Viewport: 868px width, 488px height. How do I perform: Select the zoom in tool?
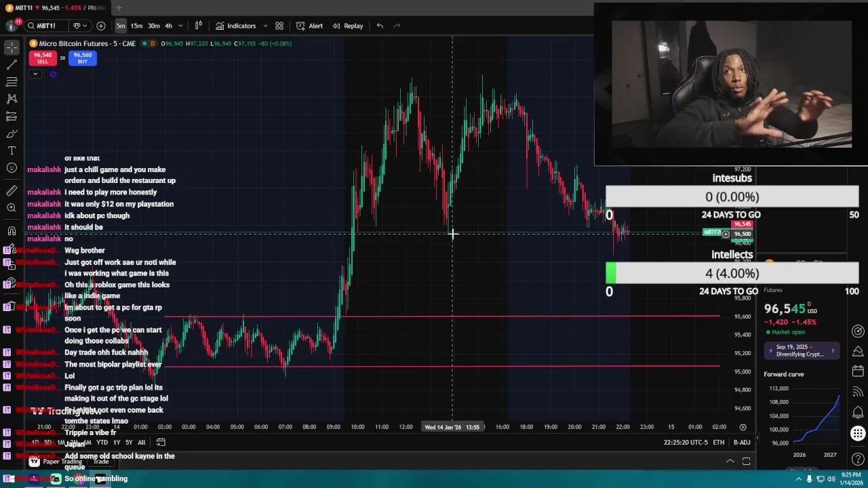[x=12, y=208]
